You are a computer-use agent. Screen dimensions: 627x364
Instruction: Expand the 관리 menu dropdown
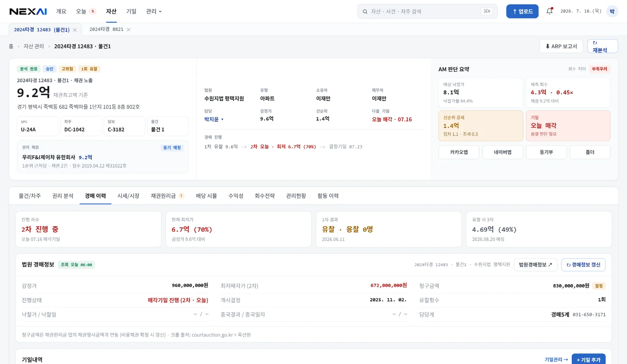[x=154, y=11]
